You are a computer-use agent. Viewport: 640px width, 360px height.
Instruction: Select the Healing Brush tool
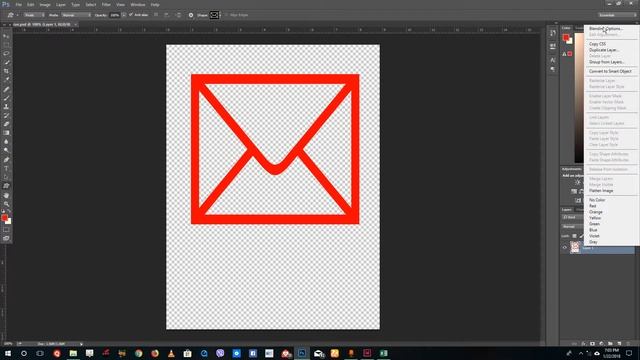point(6,89)
